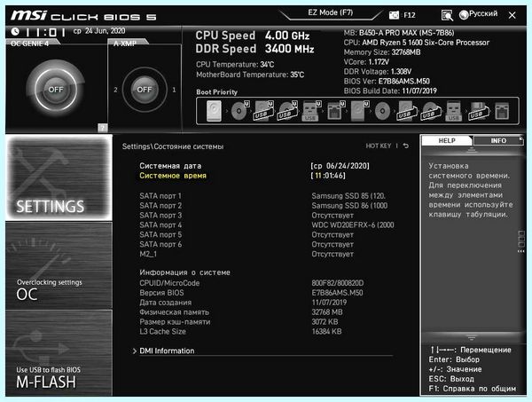Open the BIOS search magnifier icon
This screenshot has width=532, height=402.
tap(447, 15)
